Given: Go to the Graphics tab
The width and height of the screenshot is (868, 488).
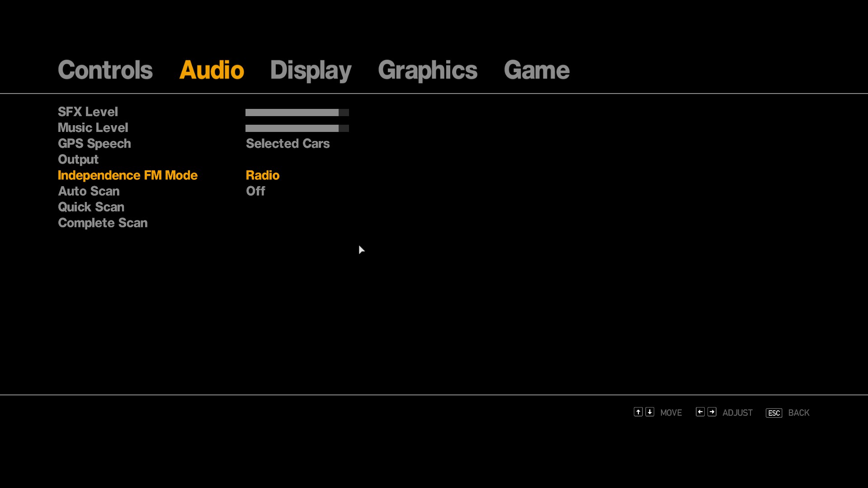Looking at the screenshot, I should point(427,70).
